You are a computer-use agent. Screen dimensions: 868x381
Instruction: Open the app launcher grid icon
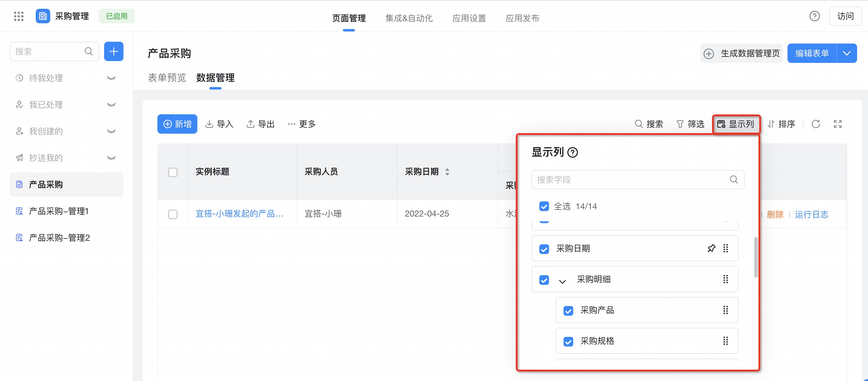click(19, 16)
